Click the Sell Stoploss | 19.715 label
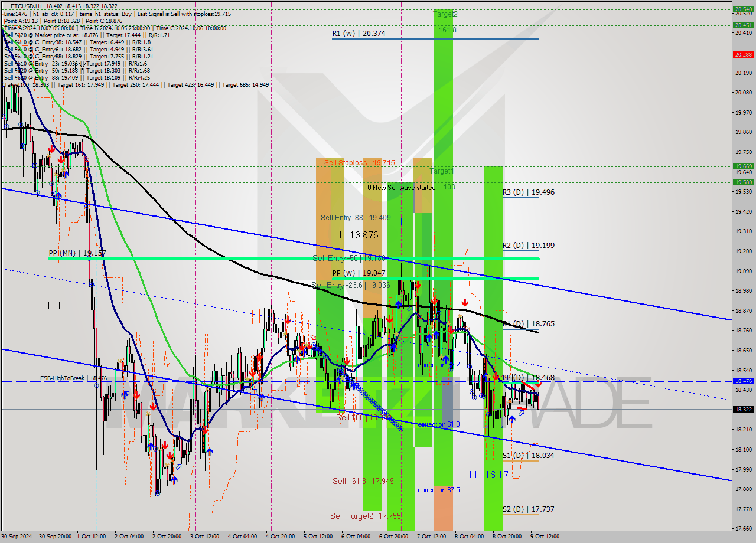This screenshot has height=543, width=756. pyautogui.click(x=359, y=162)
